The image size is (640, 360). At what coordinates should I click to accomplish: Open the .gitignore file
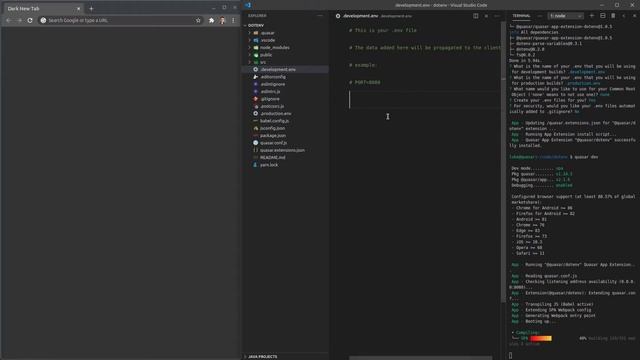pyautogui.click(x=270, y=99)
